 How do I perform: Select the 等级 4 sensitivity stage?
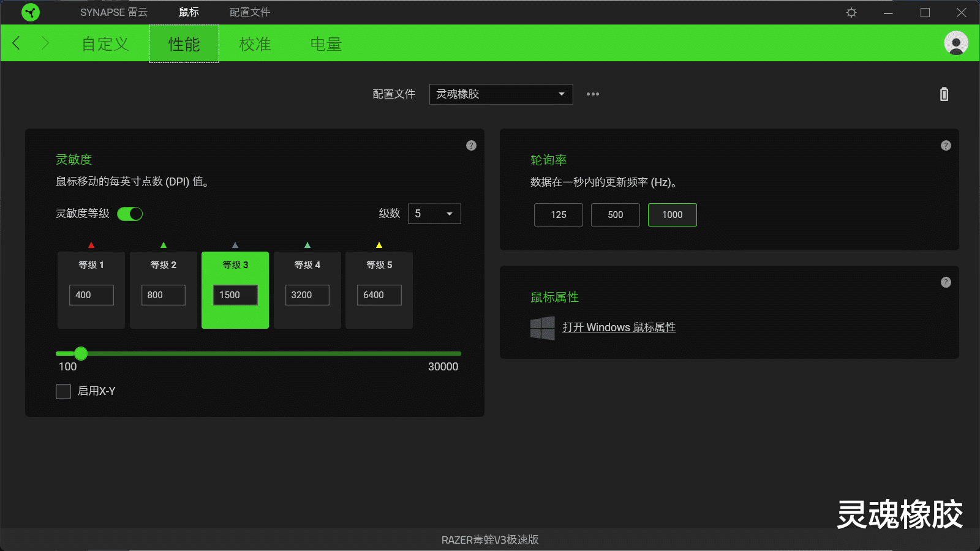pyautogui.click(x=307, y=290)
